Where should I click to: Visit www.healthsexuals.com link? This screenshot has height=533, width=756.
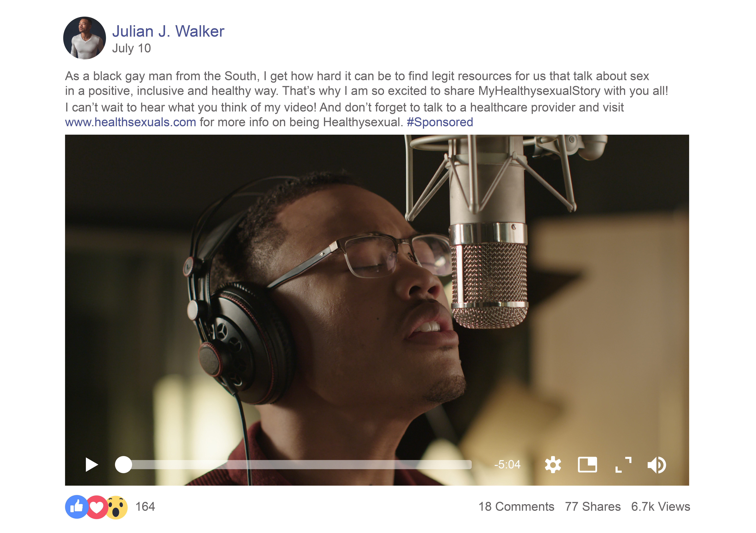[x=130, y=122]
